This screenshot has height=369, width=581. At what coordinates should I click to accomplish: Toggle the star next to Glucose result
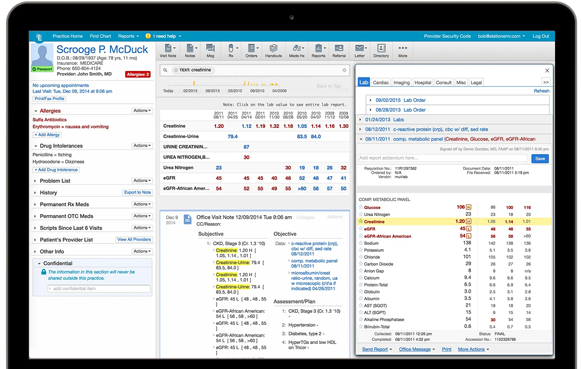pos(361,207)
